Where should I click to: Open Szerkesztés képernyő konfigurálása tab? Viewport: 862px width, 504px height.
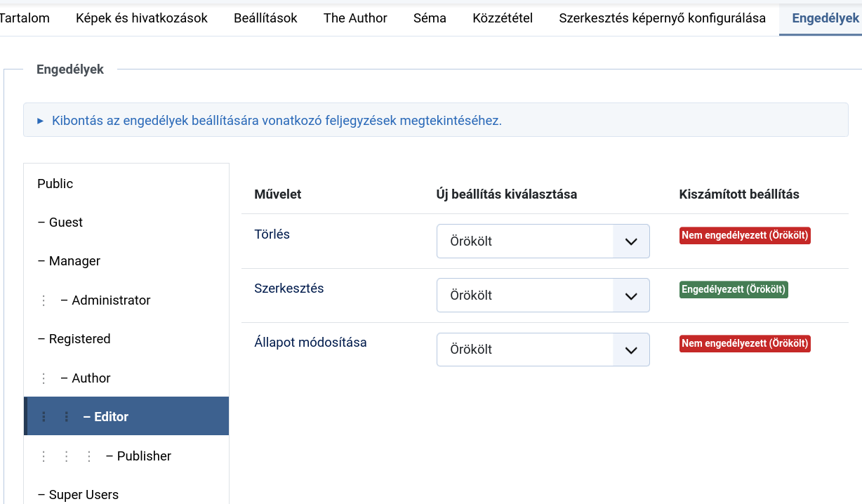click(663, 18)
